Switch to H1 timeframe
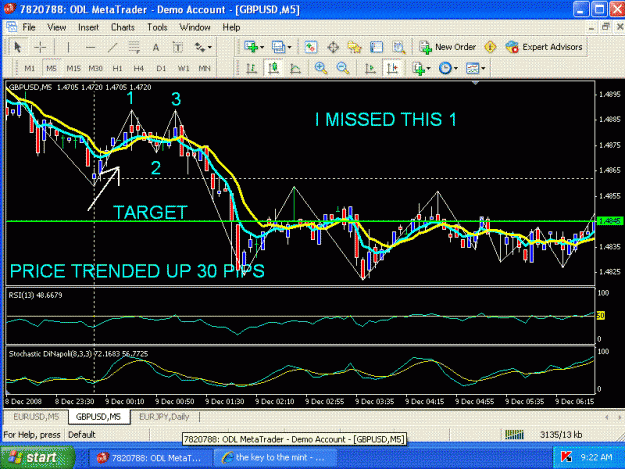The width and height of the screenshot is (625, 469). pos(117,68)
